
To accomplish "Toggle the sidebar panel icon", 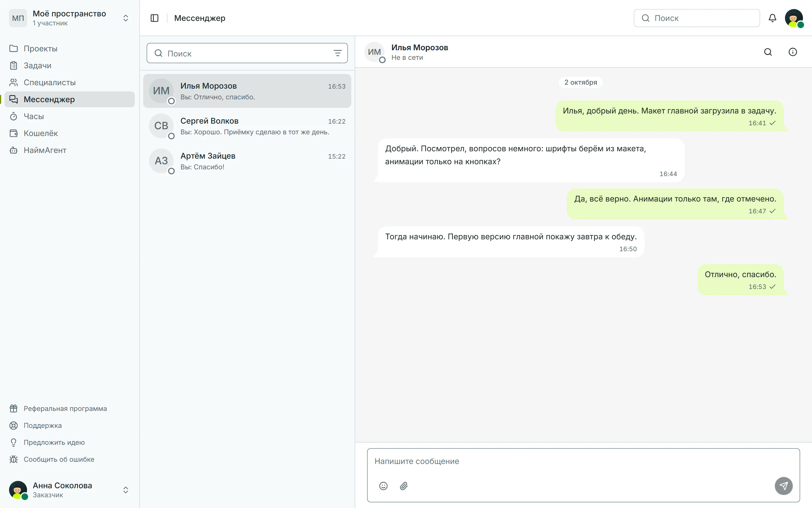I will 154,18.
